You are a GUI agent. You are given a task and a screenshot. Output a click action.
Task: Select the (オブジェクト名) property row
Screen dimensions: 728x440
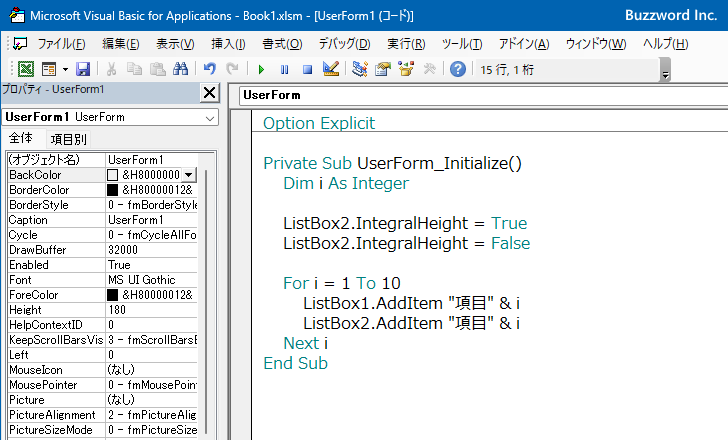click(x=103, y=160)
